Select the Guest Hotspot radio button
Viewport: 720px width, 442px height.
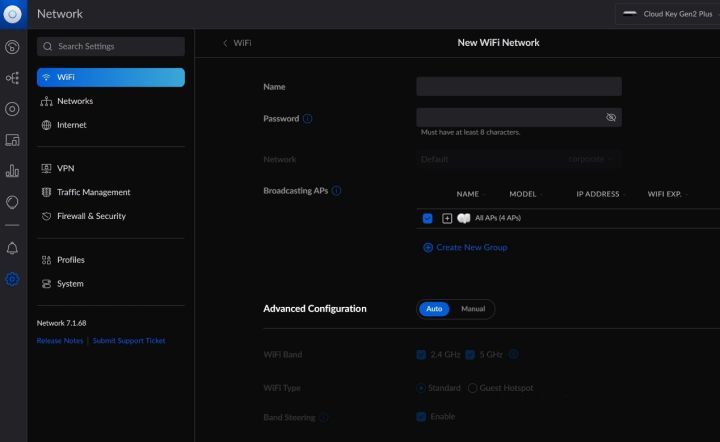click(x=472, y=388)
